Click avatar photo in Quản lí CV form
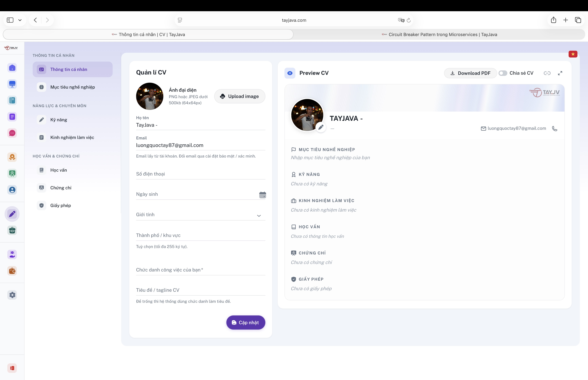Viewport: 588px width, 380px height. point(150,96)
